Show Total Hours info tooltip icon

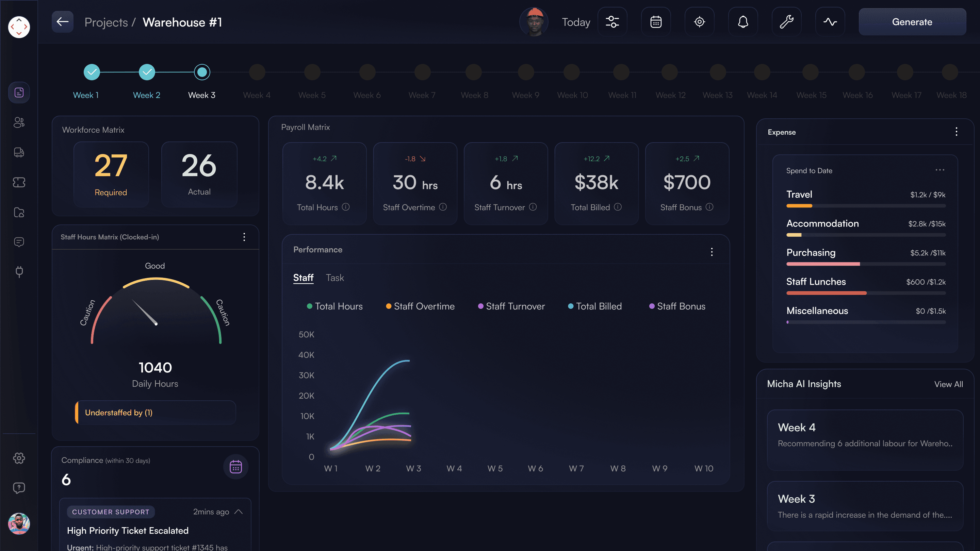click(345, 207)
